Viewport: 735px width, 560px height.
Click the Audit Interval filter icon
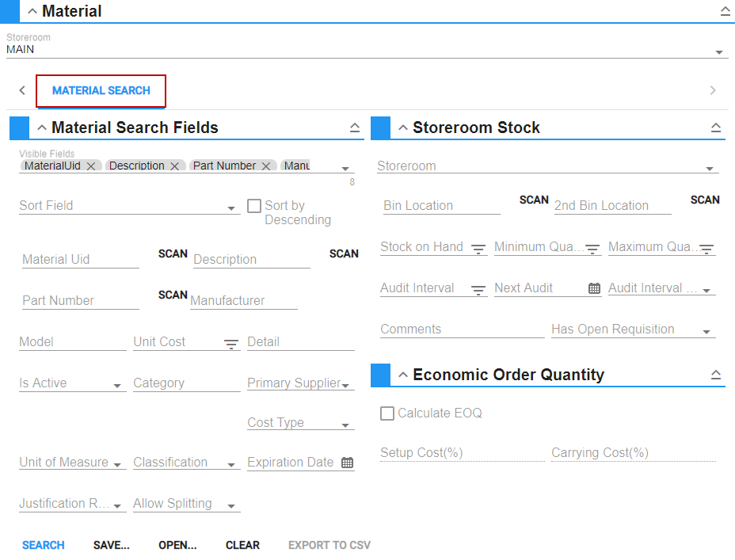[x=478, y=290]
